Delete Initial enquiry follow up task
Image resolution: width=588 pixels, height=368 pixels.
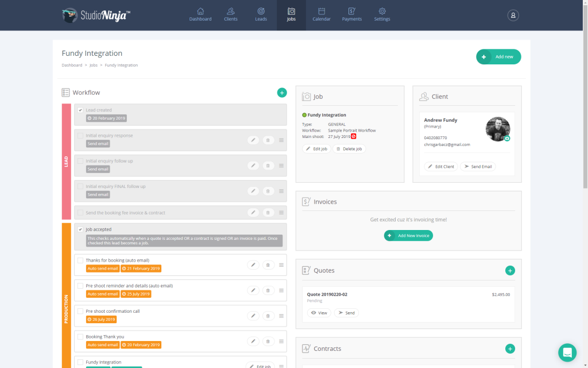pos(268,166)
